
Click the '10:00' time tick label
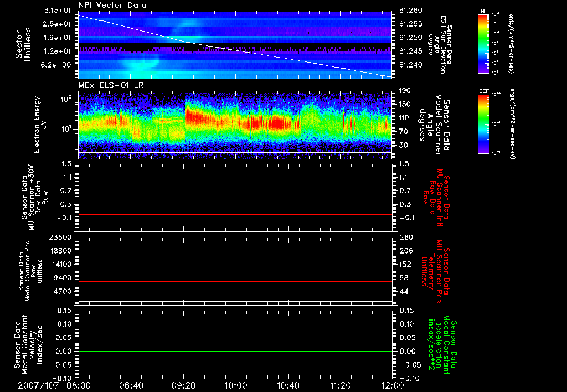236,385
